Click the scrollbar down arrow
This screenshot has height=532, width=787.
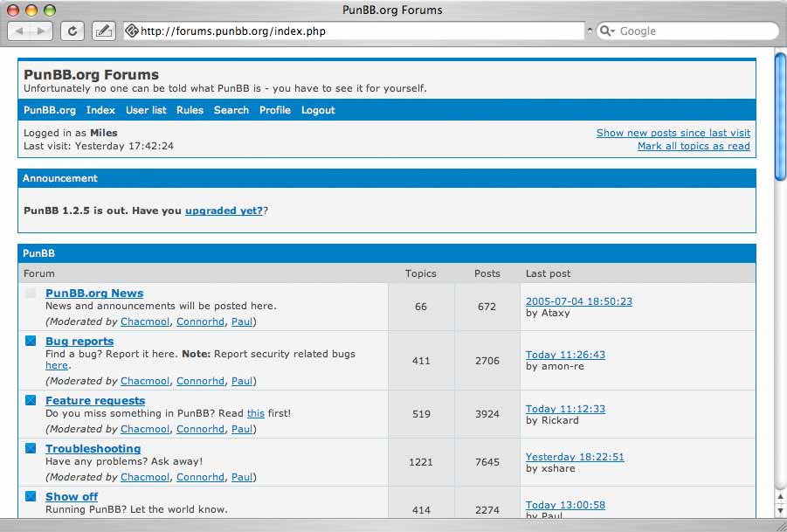pos(780,510)
